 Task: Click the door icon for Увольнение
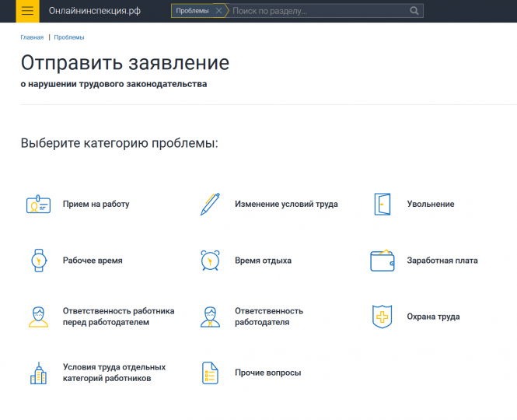[x=383, y=205]
